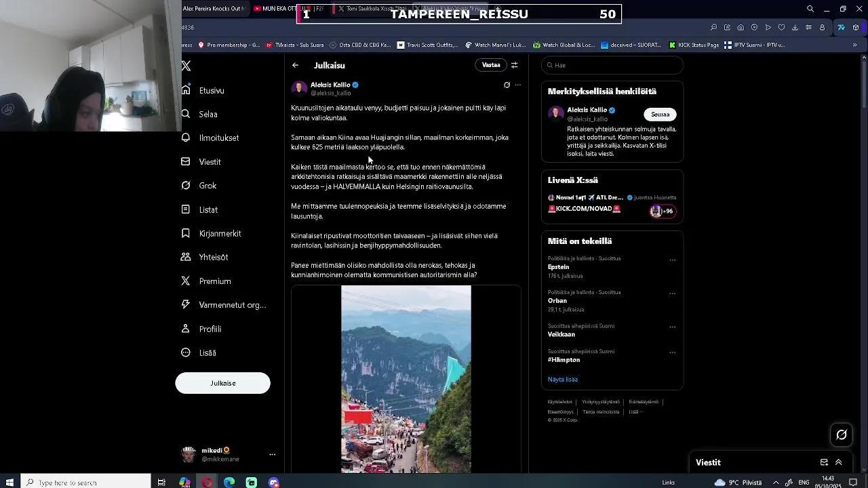Screen dimensions: 868x488
Task: Click the Premium X icon
Action: [186, 281]
